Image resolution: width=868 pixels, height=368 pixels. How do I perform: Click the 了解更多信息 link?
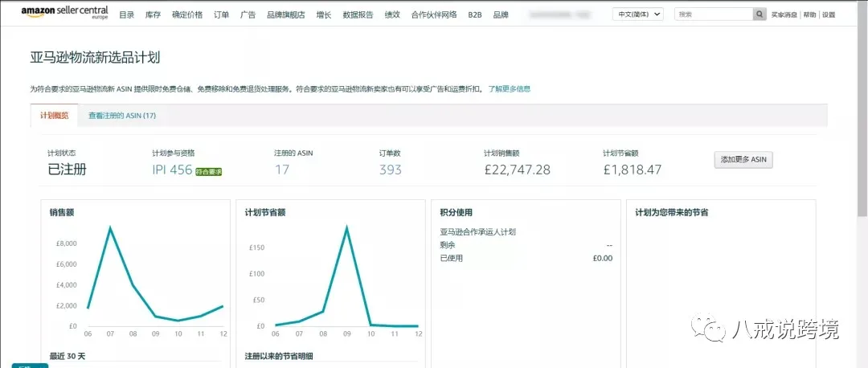(x=510, y=88)
